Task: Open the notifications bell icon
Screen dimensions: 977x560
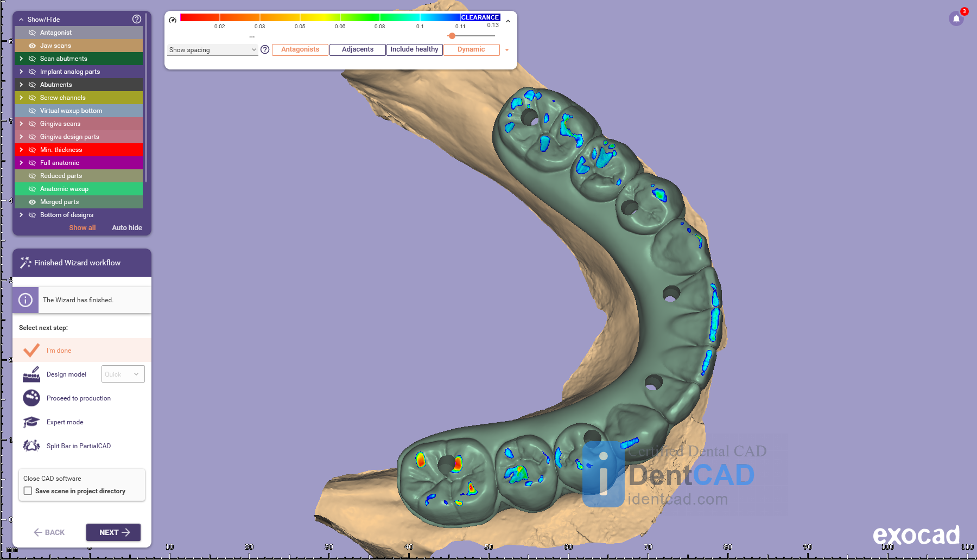Action: [x=956, y=19]
